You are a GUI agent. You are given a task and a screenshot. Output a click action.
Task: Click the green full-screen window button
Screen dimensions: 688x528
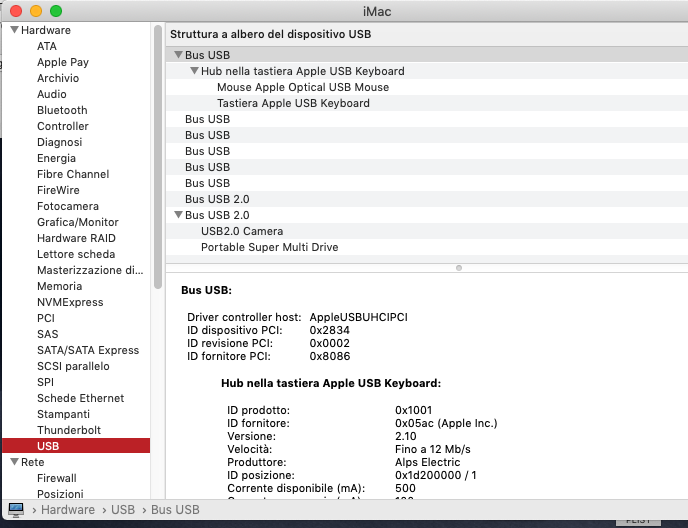click(56, 11)
